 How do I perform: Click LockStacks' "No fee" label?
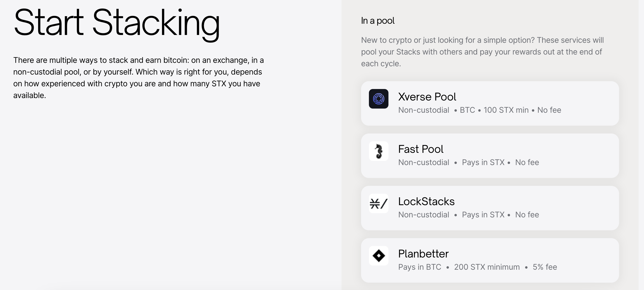pyautogui.click(x=527, y=215)
